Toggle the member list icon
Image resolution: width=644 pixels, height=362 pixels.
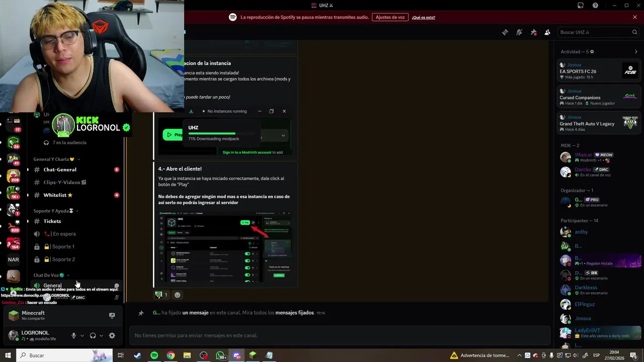(x=547, y=32)
